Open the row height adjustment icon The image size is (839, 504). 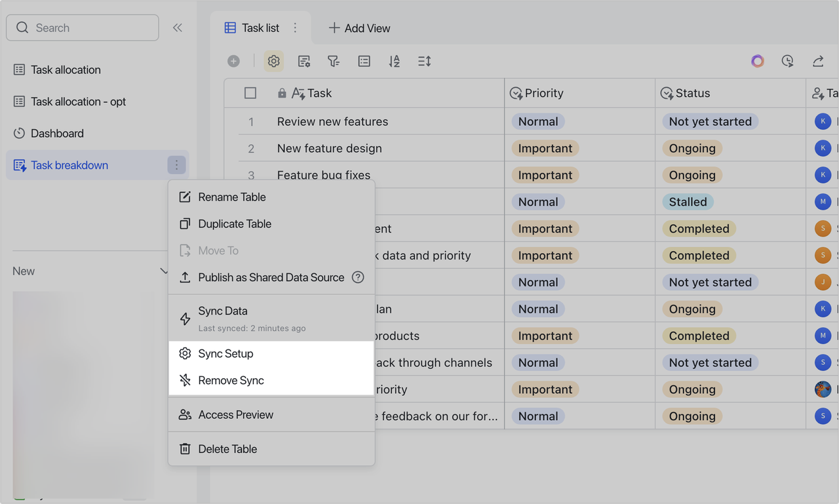[x=423, y=61]
